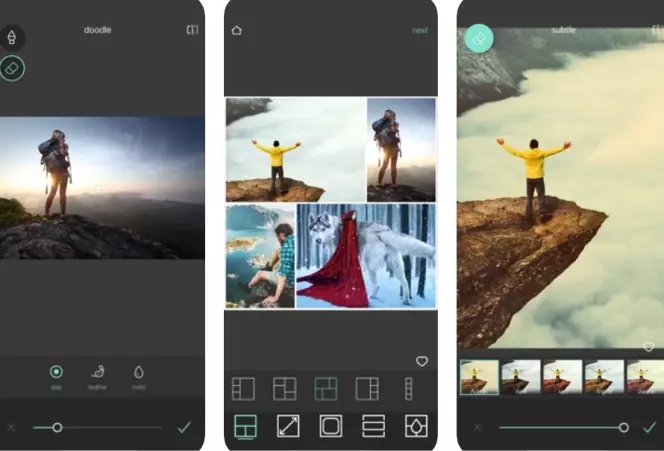Viewport: 664px width, 451px height.
Task: Tap the 'subtle' title on filter screen
Action: pos(564,30)
